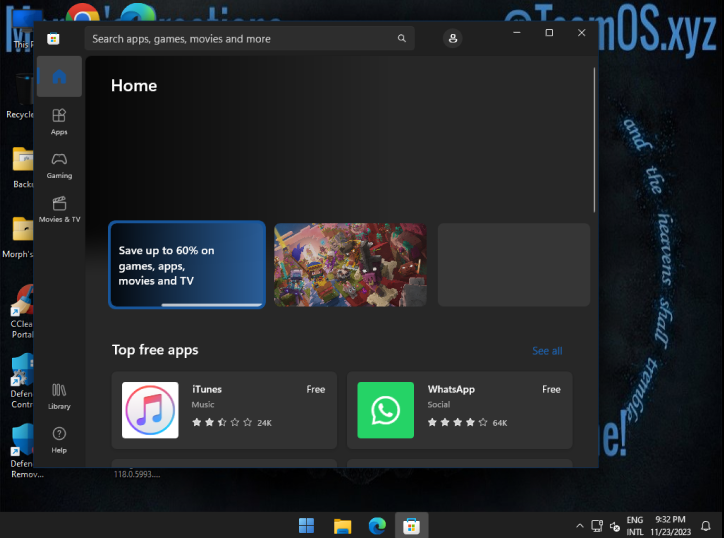The width and height of the screenshot is (724, 538).
Task: Open the Library in sidebar
Action: pyautogui.click(x=59, y=396)
